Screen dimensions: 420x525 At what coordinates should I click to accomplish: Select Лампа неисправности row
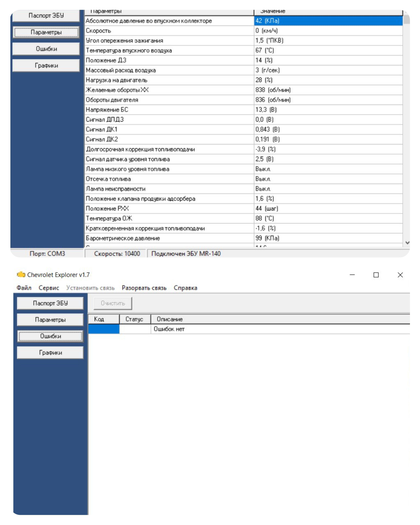(244, 189)
